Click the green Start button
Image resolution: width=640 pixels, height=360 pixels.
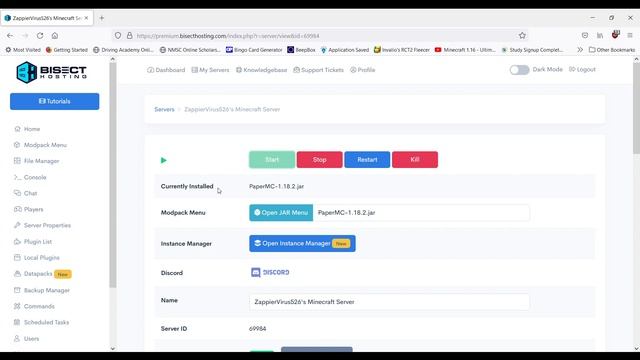[272, 160]
